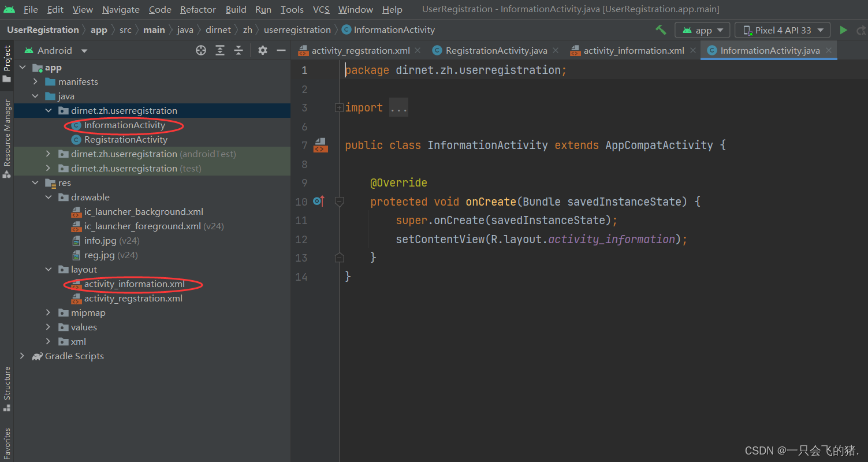
Task: Select ic_launcher_foreground.xml file
Action: coord(143,226)
